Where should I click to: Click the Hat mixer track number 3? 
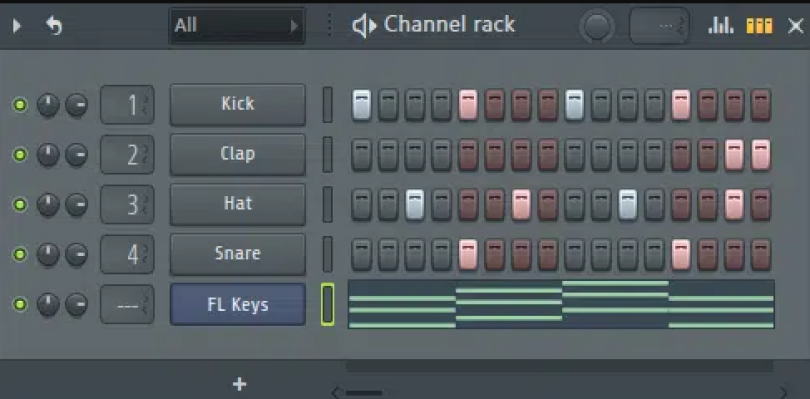click(x=127, y=204)
